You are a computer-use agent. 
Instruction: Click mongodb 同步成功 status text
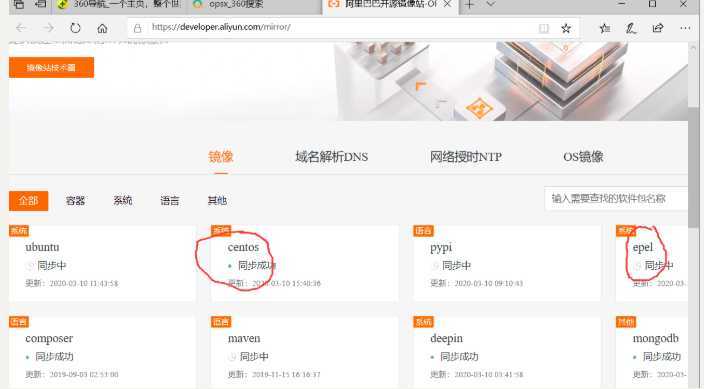pyautogui.click(x=662, y=357)
